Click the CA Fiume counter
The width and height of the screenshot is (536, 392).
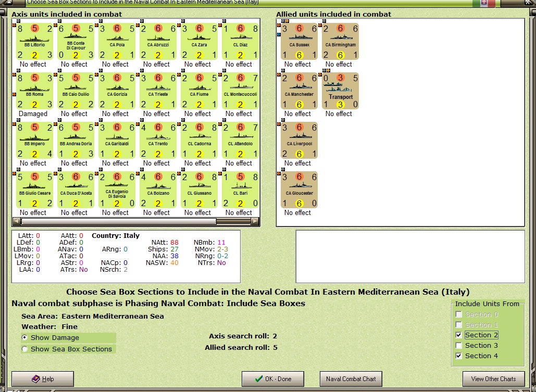200,91
